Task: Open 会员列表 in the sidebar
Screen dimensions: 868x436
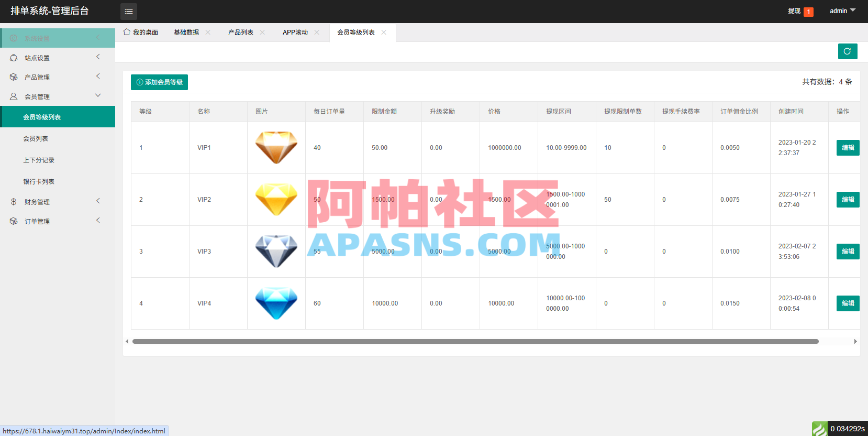Action: click(58, 138)
